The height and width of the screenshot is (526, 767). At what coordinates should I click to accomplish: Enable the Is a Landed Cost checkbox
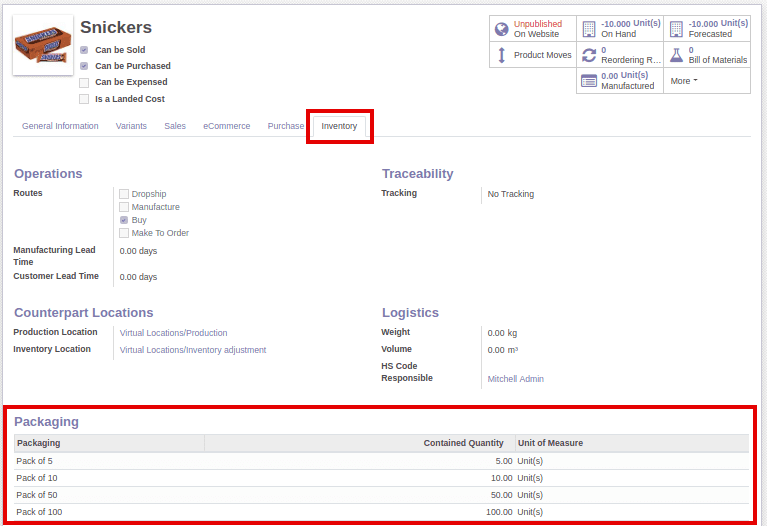point(84,99)
